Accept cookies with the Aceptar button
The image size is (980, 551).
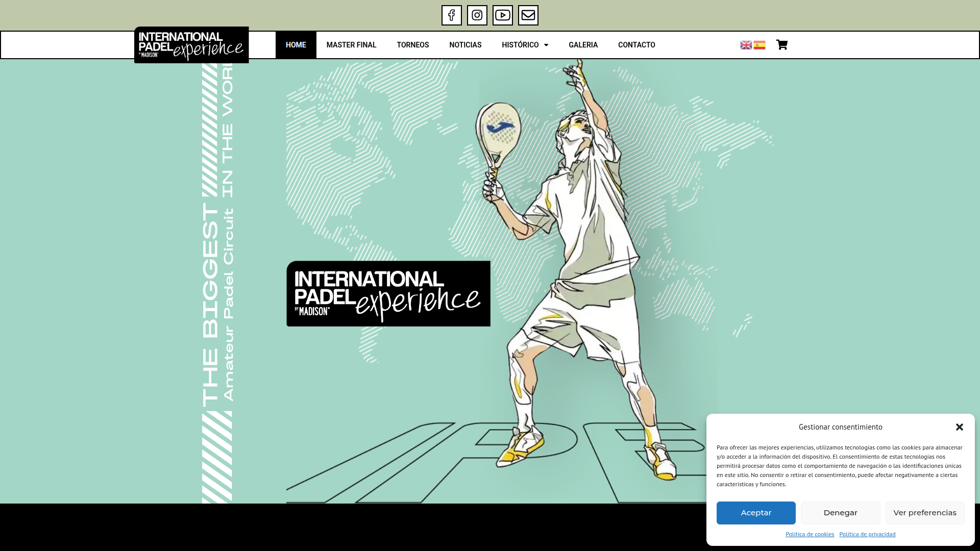point(756,513)
